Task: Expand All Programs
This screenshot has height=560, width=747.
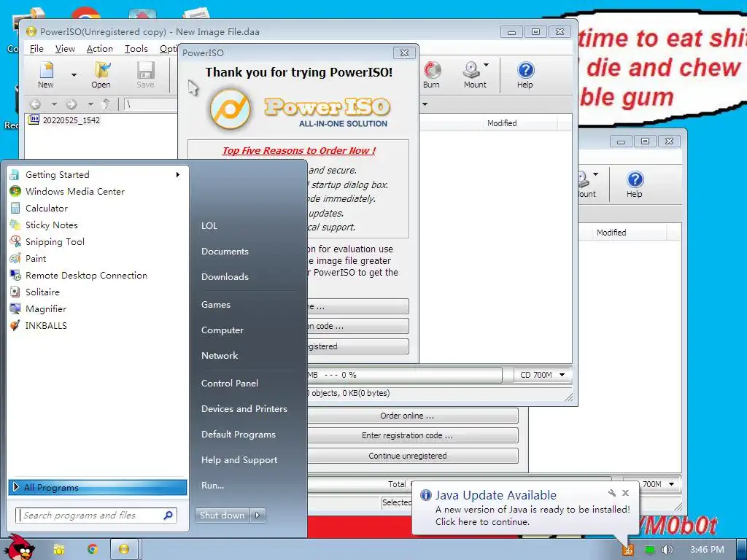Action: point(98,487)
